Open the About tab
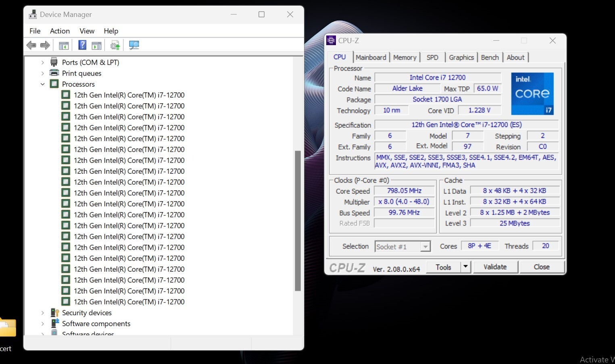Screen dimensions: 615x364 pos(515,57)
